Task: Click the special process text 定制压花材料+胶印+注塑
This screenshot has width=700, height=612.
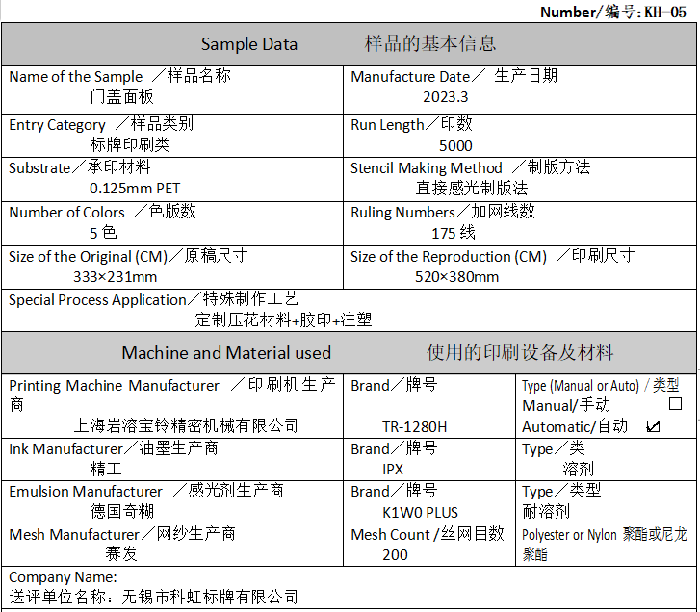Action: 284,319
